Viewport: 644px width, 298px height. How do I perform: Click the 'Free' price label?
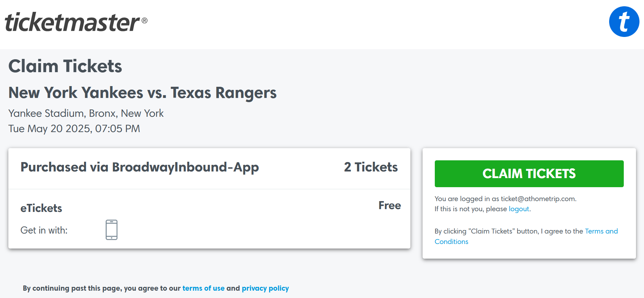[389, 205]
